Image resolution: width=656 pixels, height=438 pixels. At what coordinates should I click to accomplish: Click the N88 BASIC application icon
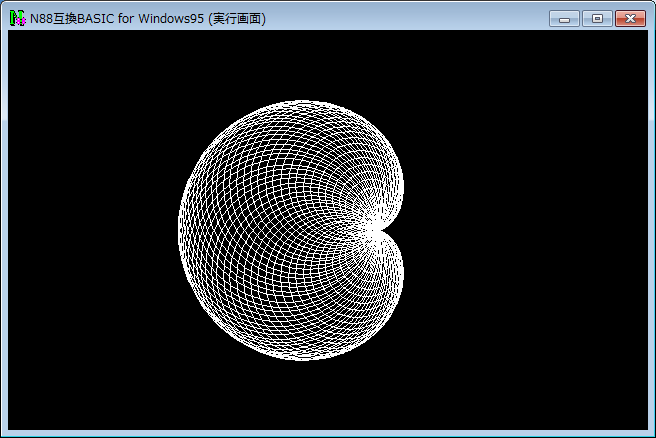[x=17, y=18]
